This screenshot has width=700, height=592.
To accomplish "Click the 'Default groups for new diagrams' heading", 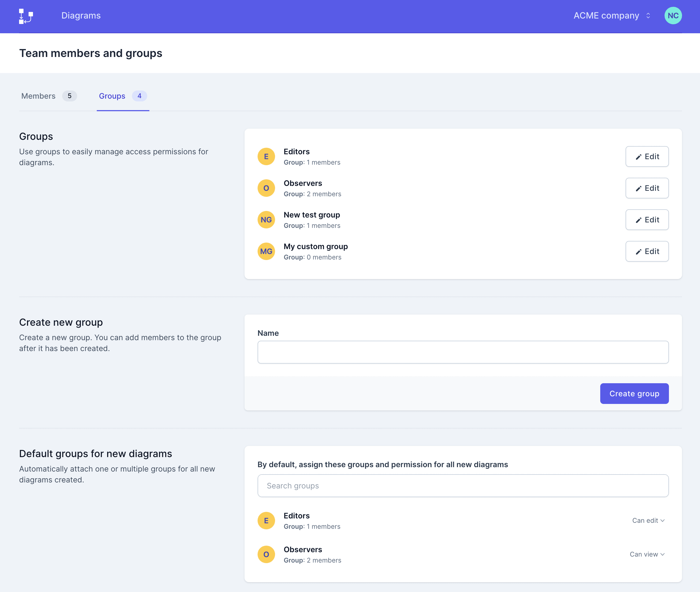I will pyautogui.click(x=95, y=454).
